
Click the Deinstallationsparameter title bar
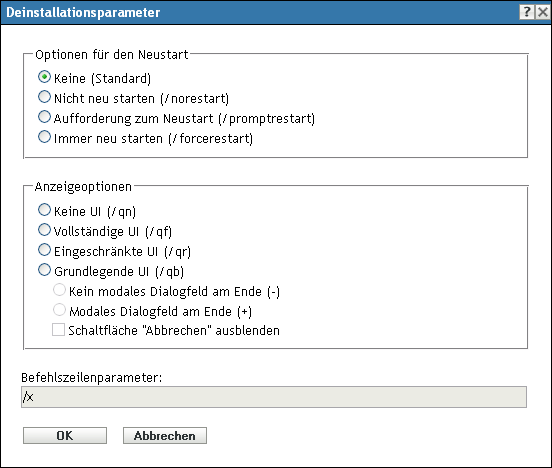[x=261, y=12]
